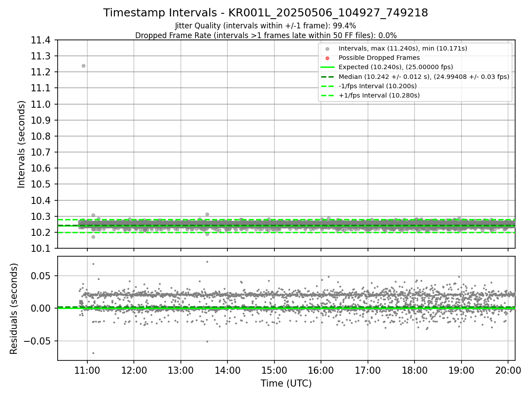
Task: Click the 11.1 y-axis tick label
Action: click(x=41, y=88)
